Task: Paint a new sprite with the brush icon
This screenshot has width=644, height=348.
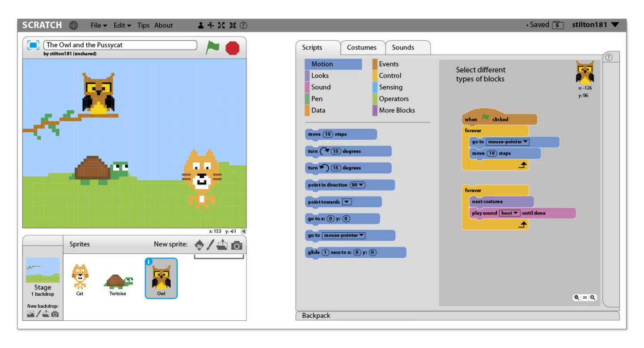Action: [210, 245]
